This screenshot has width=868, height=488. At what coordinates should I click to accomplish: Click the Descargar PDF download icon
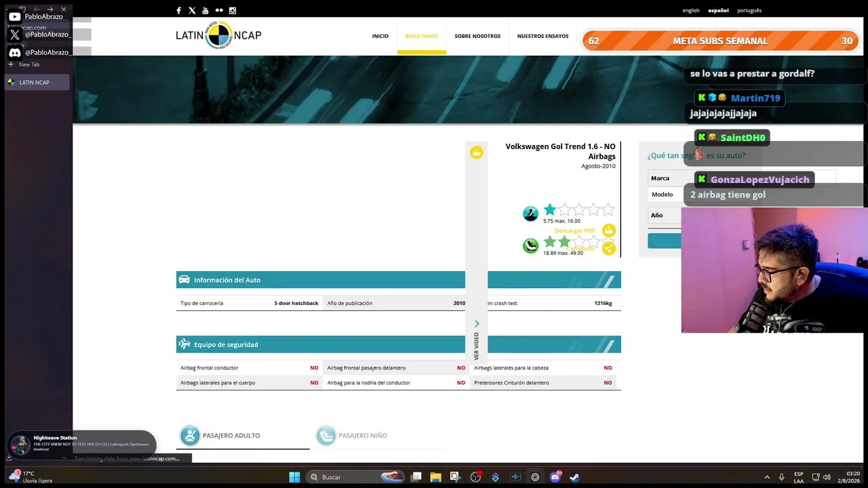click(x=609, y=230)
